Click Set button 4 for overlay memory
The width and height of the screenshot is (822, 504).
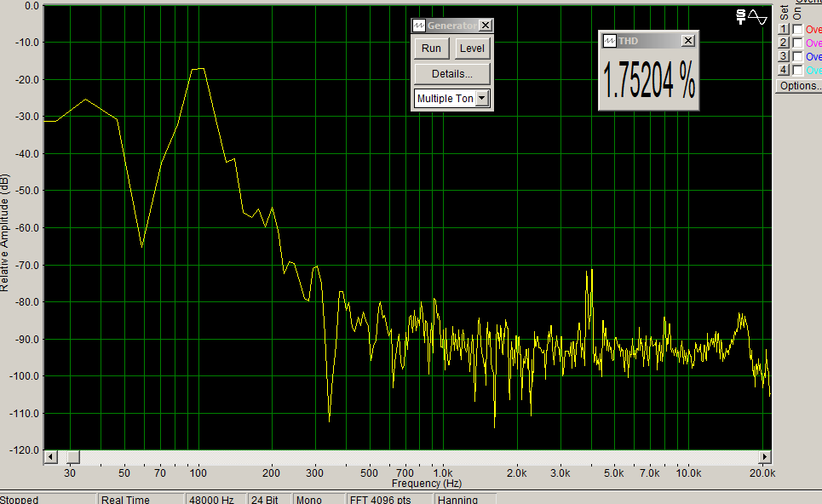tap(783, 70)
